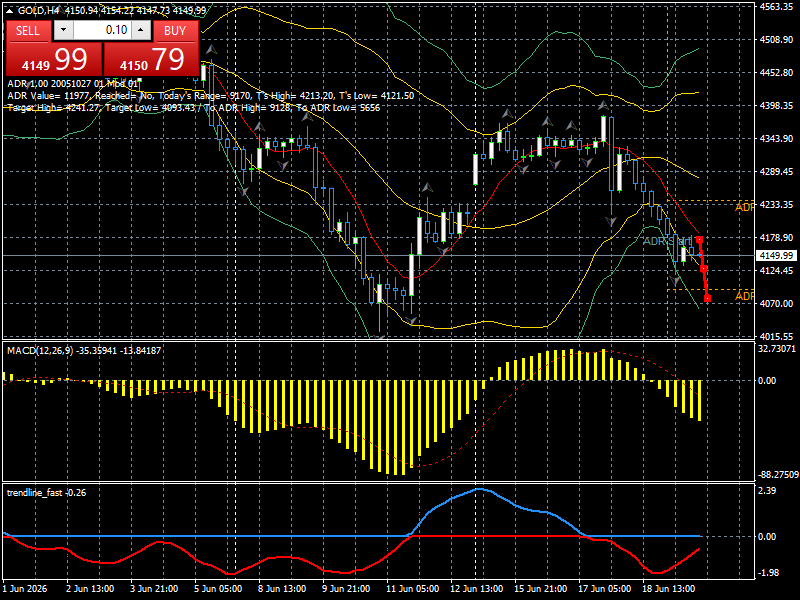Click the Target High= 4241.27 info line

pos(193,108)
